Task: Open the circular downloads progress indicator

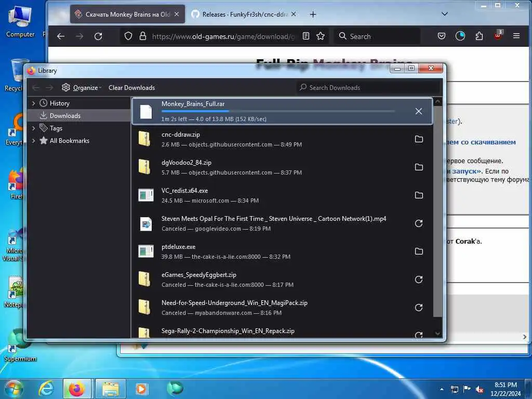Action: 460,36
